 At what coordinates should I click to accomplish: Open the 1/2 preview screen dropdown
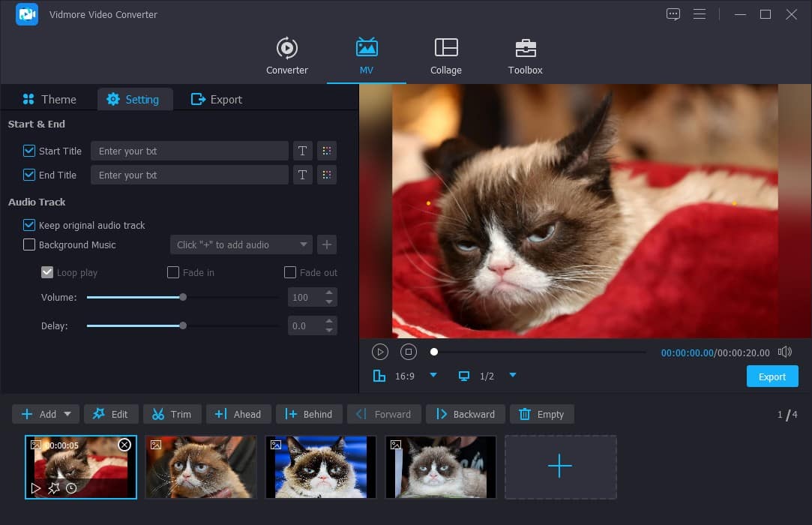[x=513, y=375]
